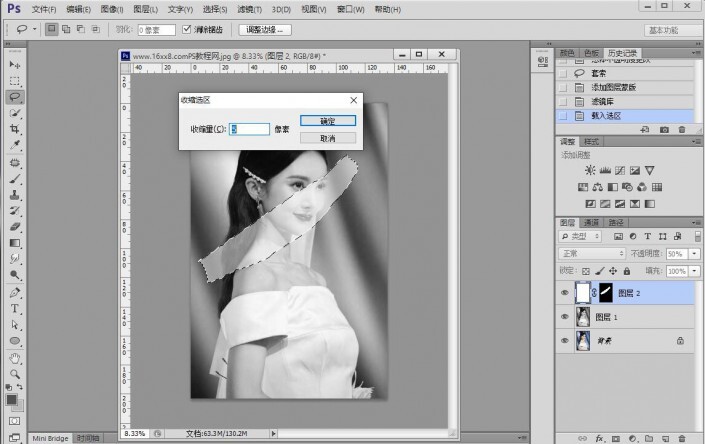Screen dimensions: 705x444
Task: Open the opacity dropdown arrow showing 50%
Action: (692, 254)
